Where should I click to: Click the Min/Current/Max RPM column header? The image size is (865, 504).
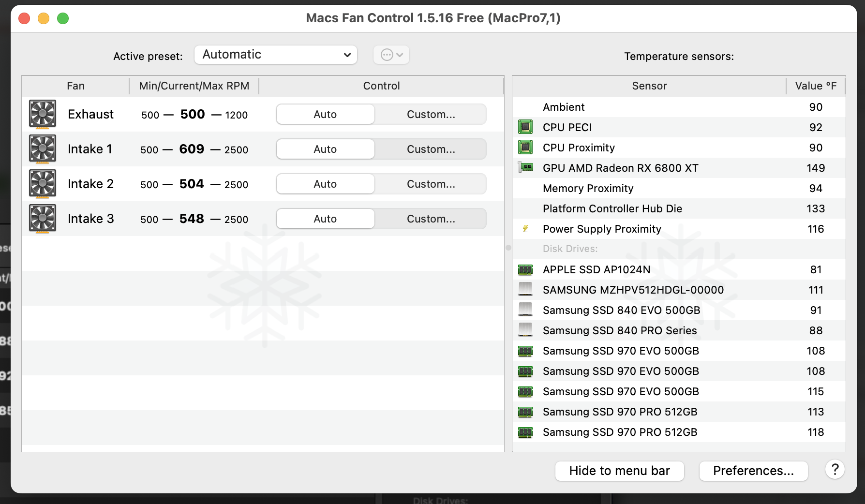tap(194, 86)
